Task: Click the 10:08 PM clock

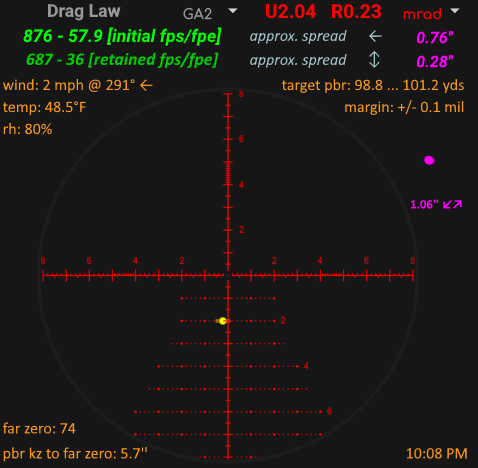Action: tap(436, 454)
